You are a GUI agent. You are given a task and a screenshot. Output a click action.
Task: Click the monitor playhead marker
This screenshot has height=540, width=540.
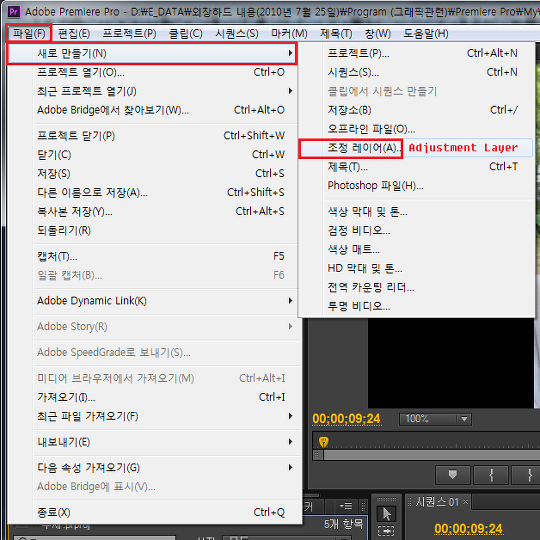point(323,442)
